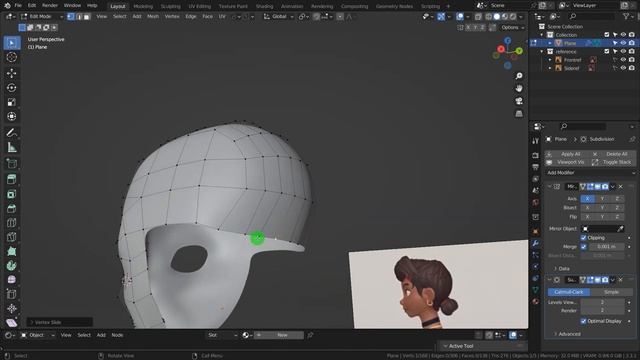Open the Global orientation dropdown
640x360 pixels.
point(278,17)
